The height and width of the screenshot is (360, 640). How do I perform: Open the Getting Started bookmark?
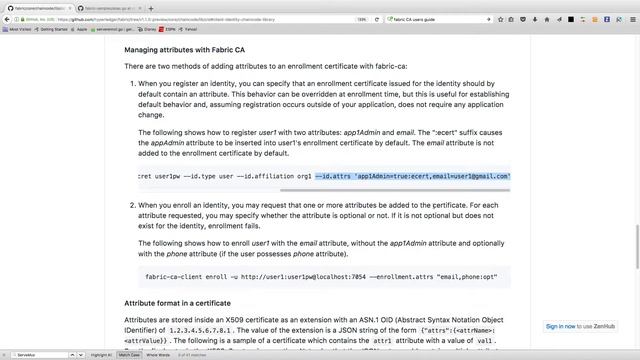click(51, 29)
